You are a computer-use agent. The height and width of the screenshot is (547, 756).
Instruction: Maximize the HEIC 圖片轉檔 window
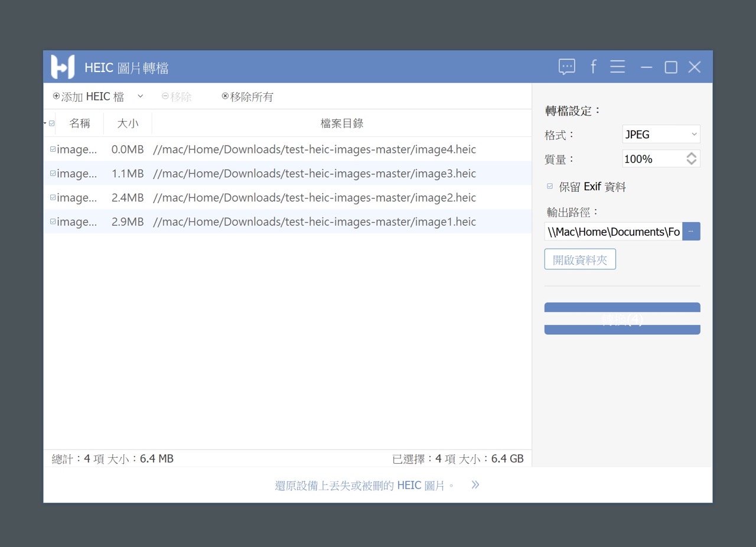[671, 67]
